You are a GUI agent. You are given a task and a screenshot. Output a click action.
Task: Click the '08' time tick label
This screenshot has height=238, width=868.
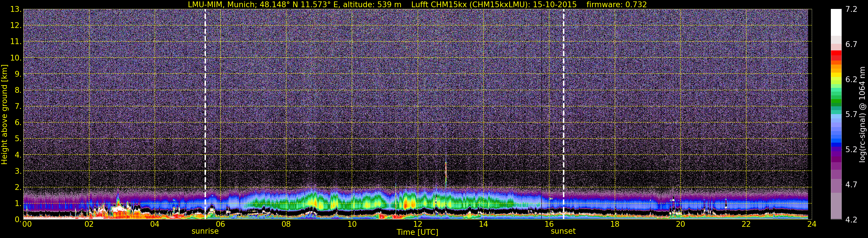point(286,224)
